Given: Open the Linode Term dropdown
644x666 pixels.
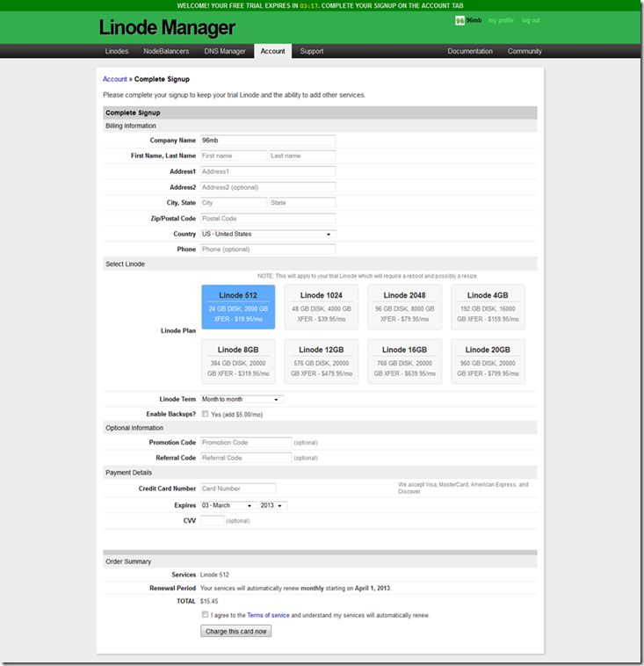Looking at the screenshot, I should (x=242, y=399).
